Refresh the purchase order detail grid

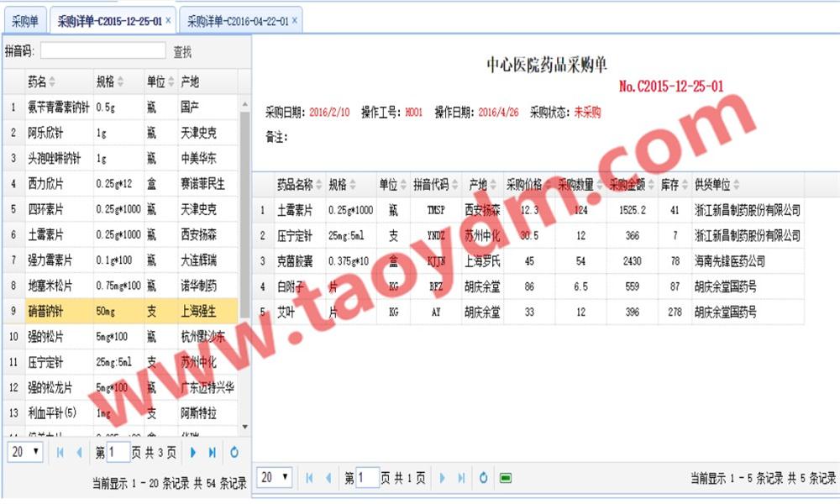(x=483, y=478)
